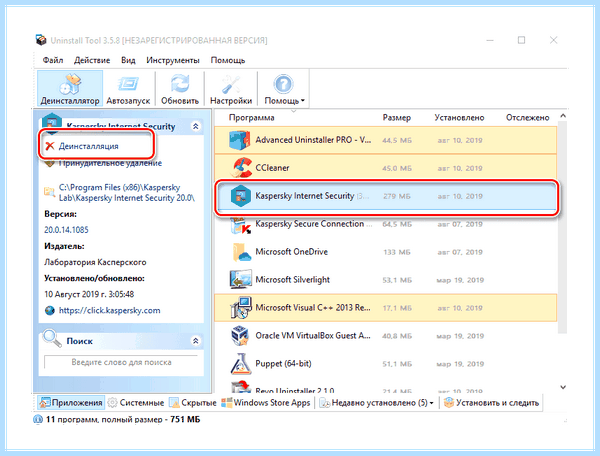Open the Деинсталлятор toolbar section

click(70, 89)
